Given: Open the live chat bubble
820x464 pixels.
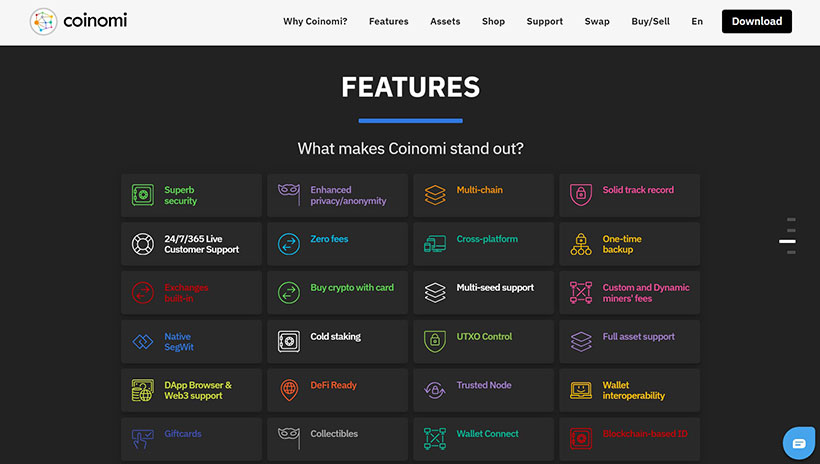Looking at the screenshot, I should (x=799, y=444).
